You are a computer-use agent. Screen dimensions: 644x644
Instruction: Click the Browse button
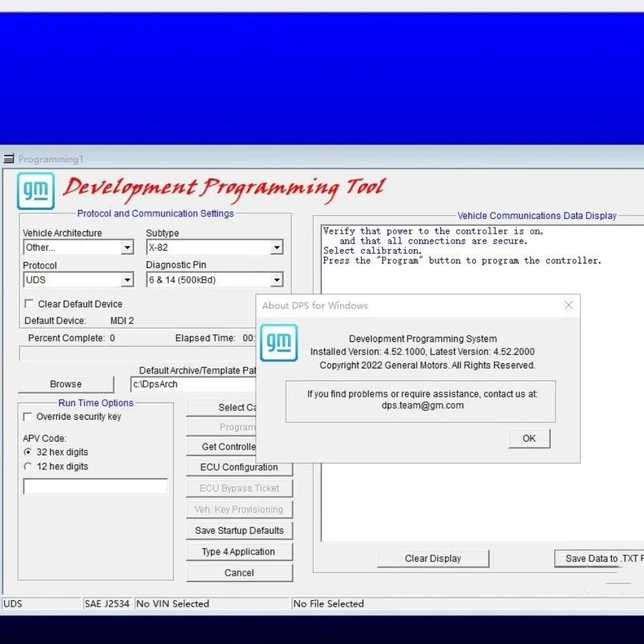pyautogui.click(x=66, y=384)
